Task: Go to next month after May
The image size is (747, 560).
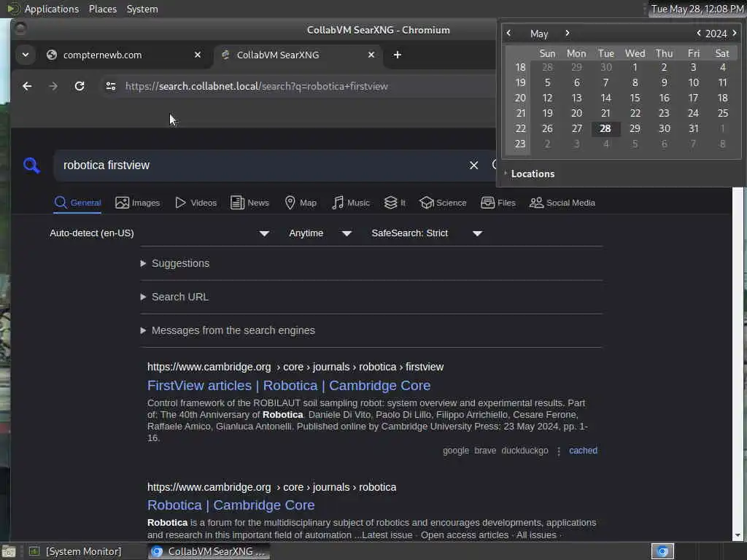Action: (567, 33)
